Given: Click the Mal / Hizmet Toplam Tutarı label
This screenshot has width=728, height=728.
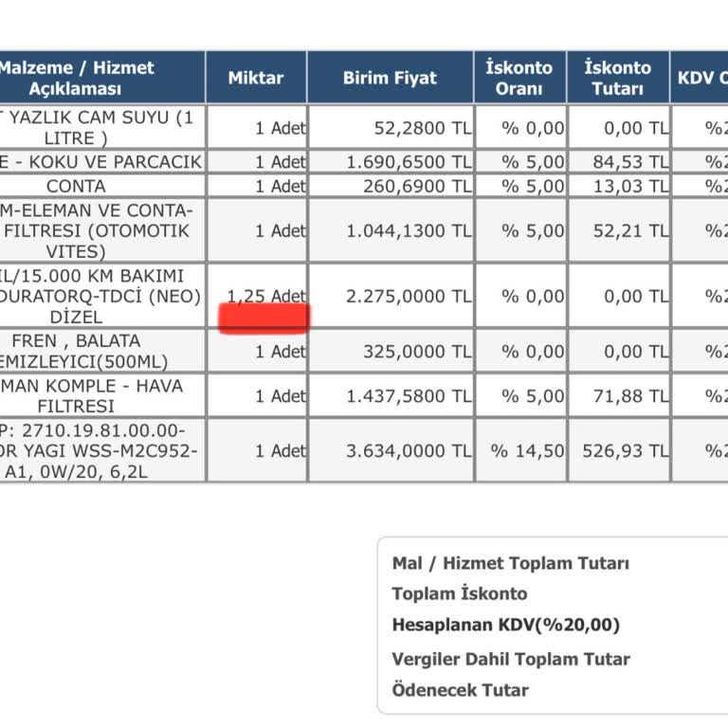Looking at the screenshot, I should [x=510, y=564].
